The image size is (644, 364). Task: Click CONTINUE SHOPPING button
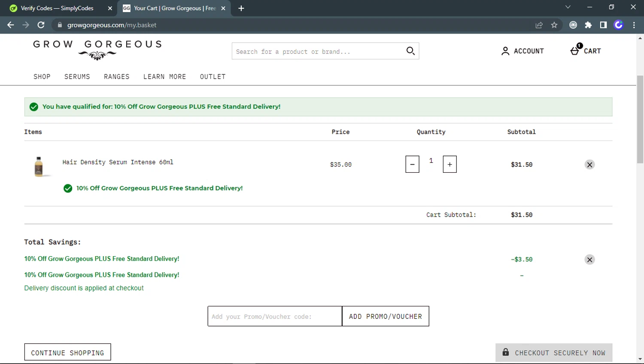click(67, 352)
